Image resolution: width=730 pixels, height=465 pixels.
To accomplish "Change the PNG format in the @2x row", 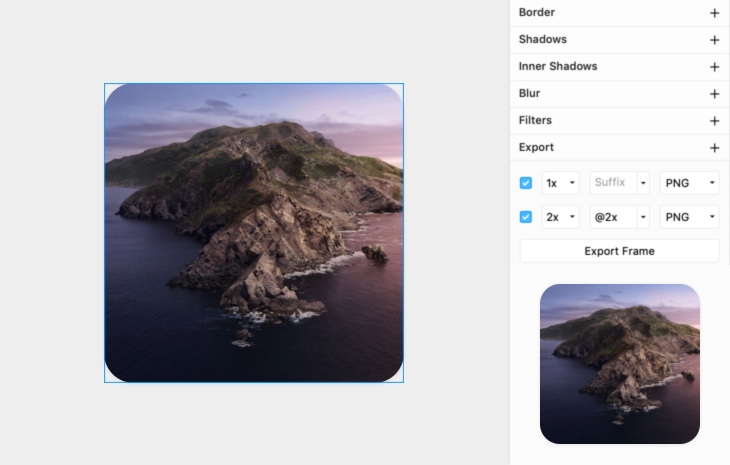I will [x=690, y=217].
